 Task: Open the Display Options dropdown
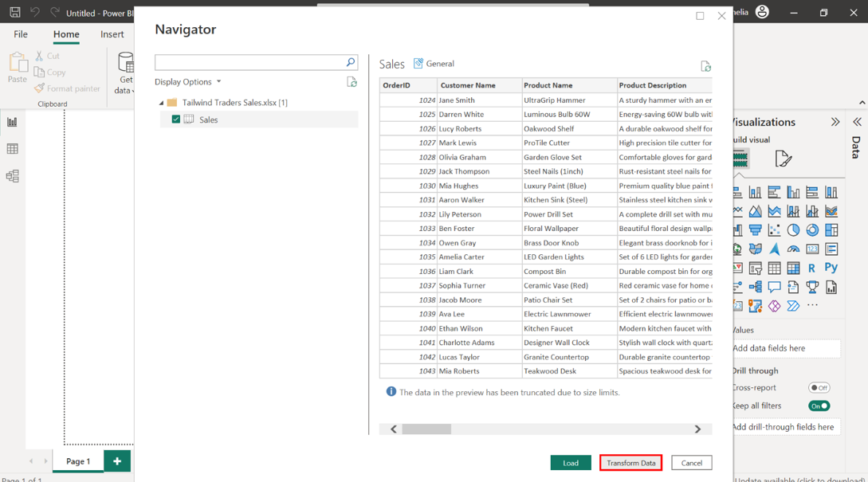click(188, 82)
